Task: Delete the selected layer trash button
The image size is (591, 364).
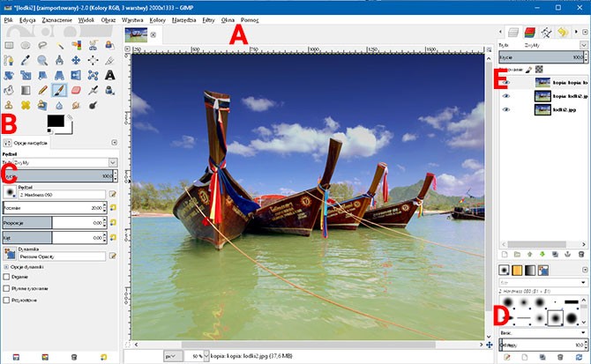Action: coord(581,255)
